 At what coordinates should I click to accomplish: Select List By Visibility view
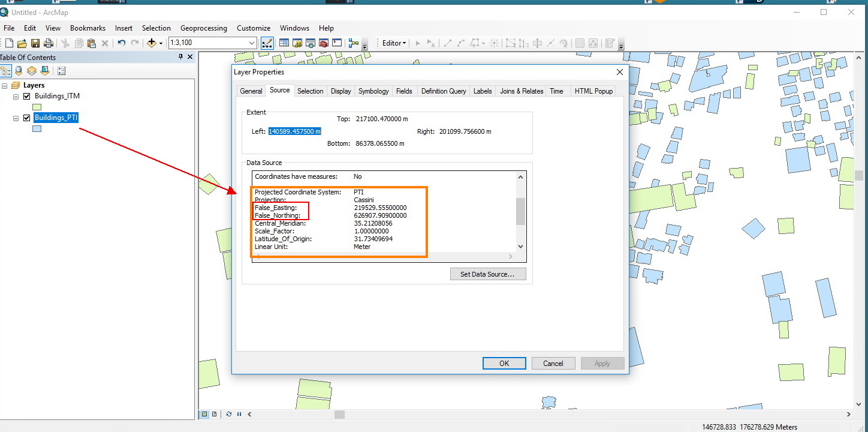click(x=32, y=71)
